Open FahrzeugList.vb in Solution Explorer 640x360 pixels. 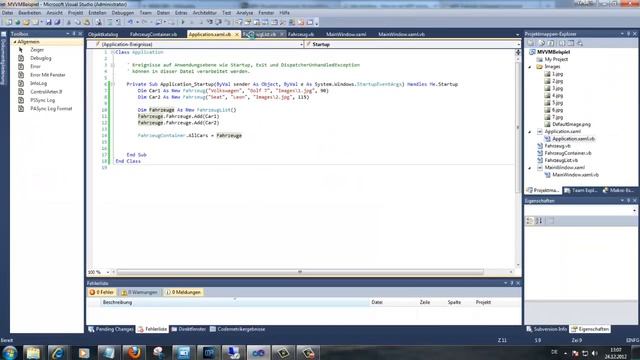pos(561,160)
